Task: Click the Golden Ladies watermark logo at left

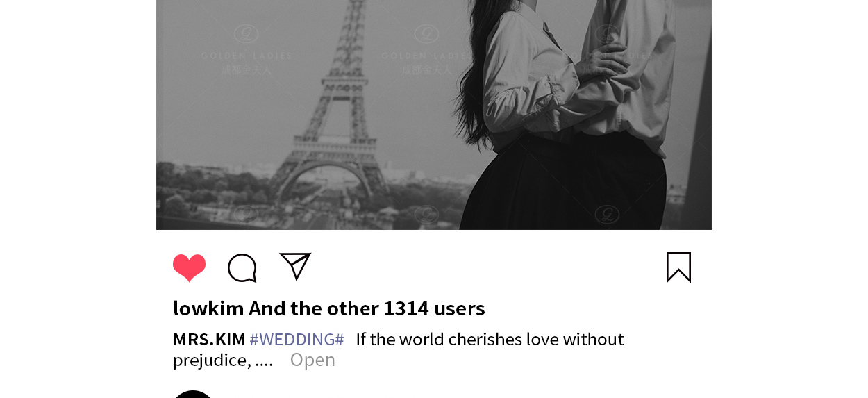Action: 247,50
